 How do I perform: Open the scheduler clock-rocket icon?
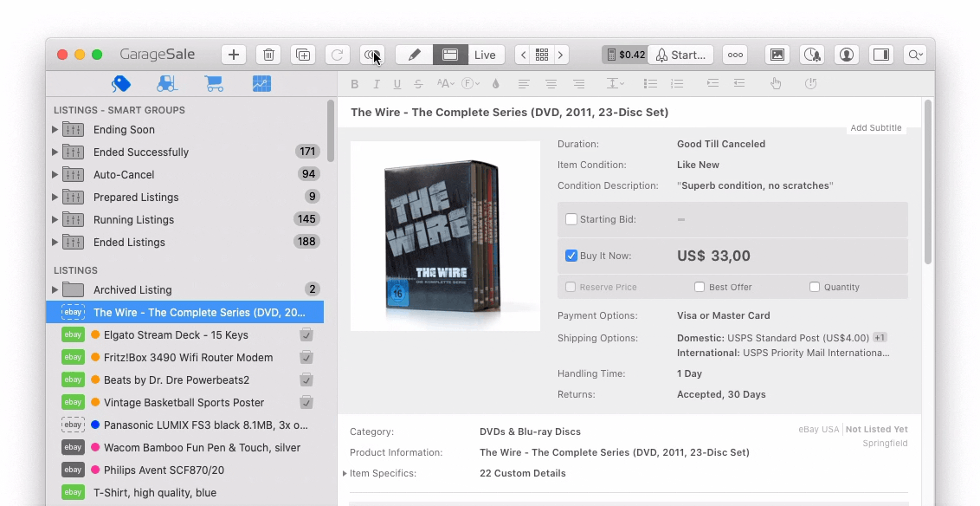[811, 54]
